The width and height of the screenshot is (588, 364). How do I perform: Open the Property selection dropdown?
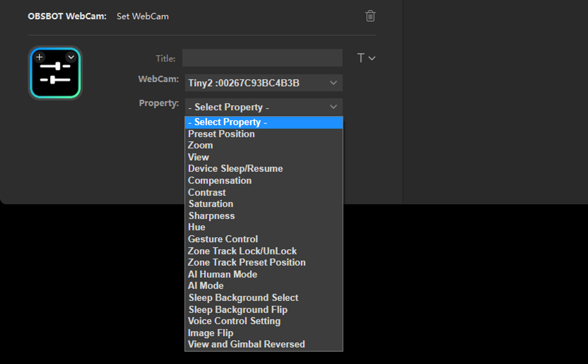pos(263,107)
